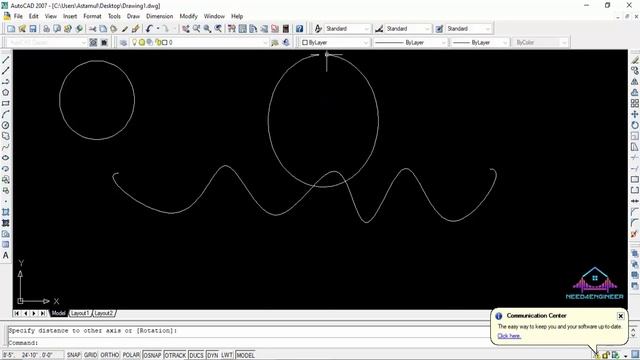
Task: Switch to the Layout1 tab
Action: 80,313
